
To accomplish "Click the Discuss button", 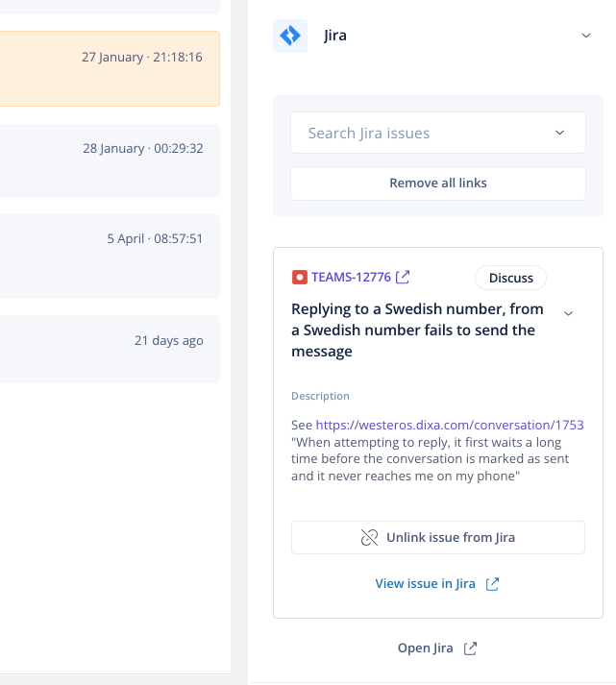I will click(x=510, y=278).
